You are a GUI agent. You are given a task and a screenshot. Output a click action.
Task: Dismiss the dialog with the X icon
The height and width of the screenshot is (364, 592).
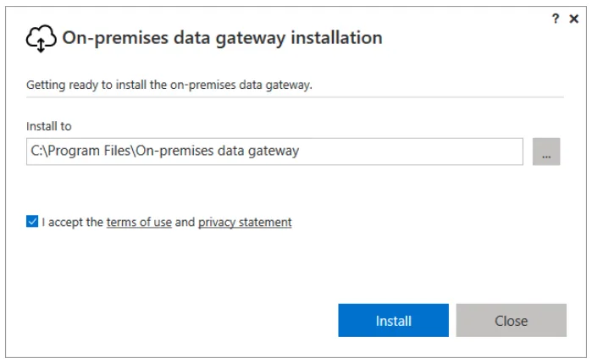click(574, 19)
